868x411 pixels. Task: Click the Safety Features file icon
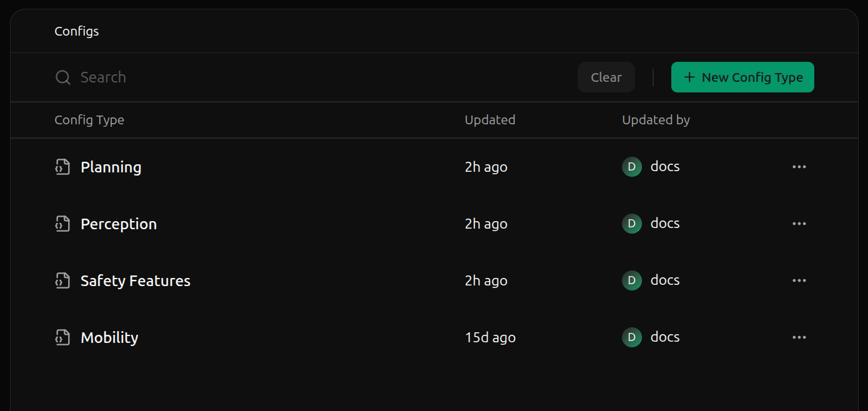coord(62,281)
